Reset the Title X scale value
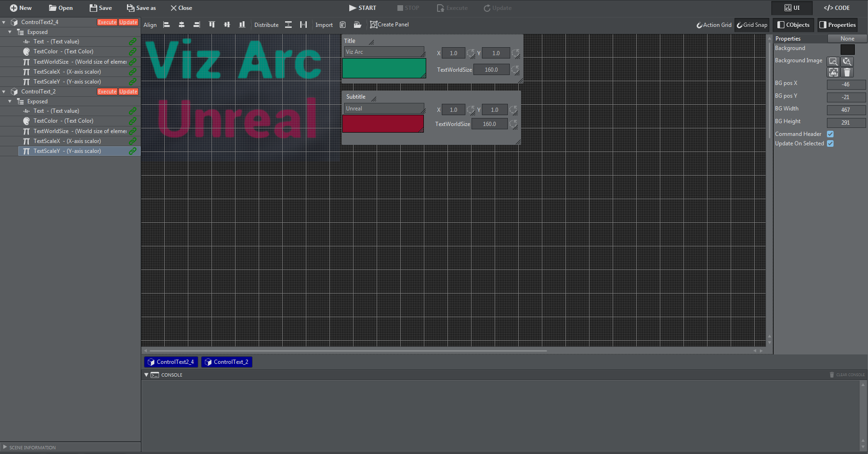The image size is (868, 454). [471, 53]
